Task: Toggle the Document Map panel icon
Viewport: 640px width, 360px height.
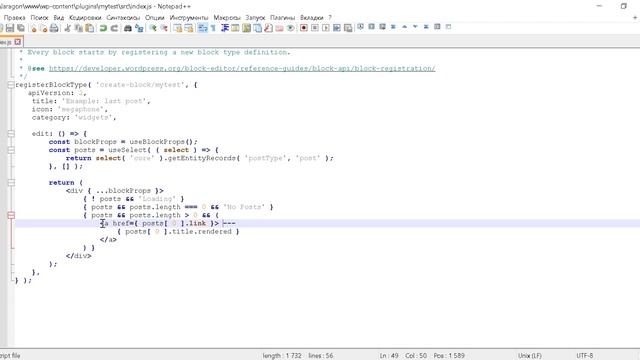Action: pyautogui.click(x=247, y=28)
